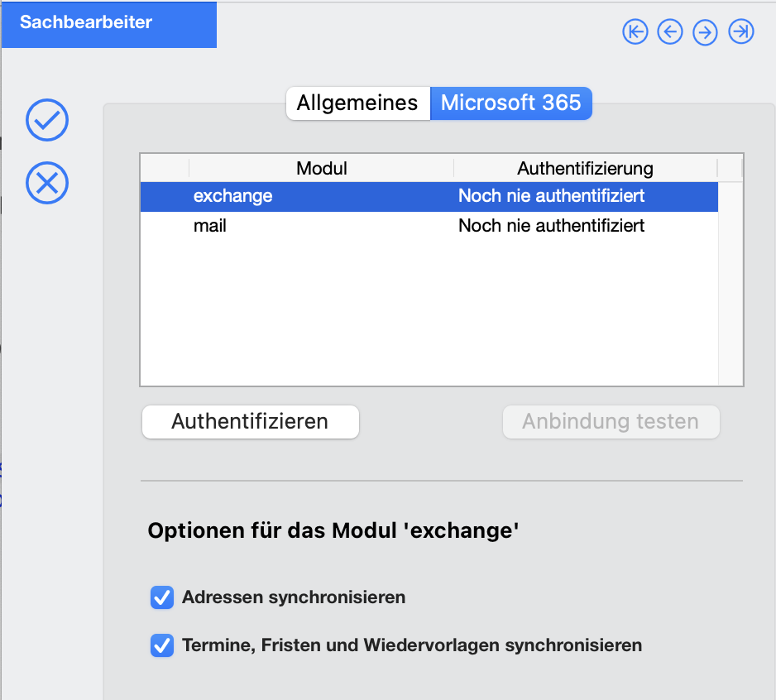Click the exchange row Noch nie authentifiziert
The width and height of the screenshot is (776, 700).
[551, 197]
